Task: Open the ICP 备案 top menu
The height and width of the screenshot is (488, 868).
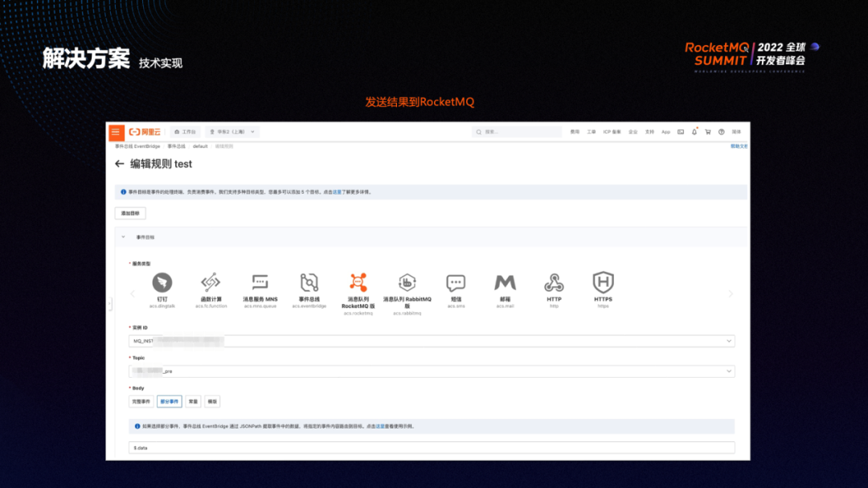Action: point(612,132)
